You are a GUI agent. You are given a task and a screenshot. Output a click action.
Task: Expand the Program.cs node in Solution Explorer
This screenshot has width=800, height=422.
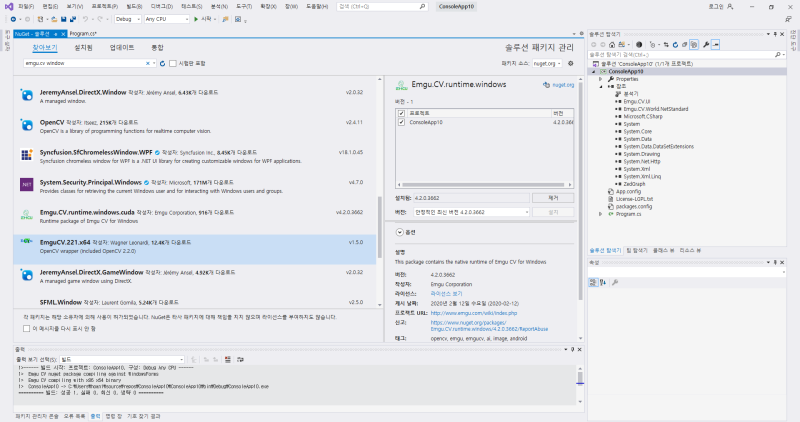pyautogui.click(x=601, y=214)
